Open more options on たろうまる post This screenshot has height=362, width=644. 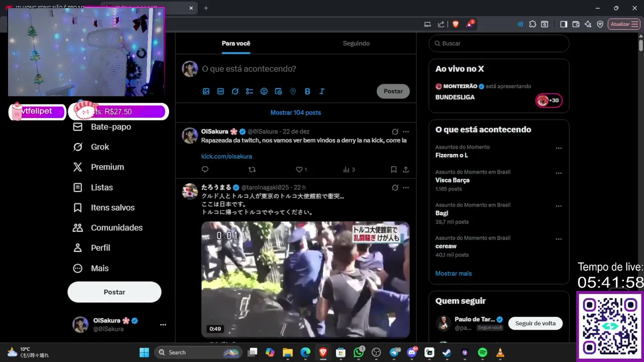click(406, 188)
